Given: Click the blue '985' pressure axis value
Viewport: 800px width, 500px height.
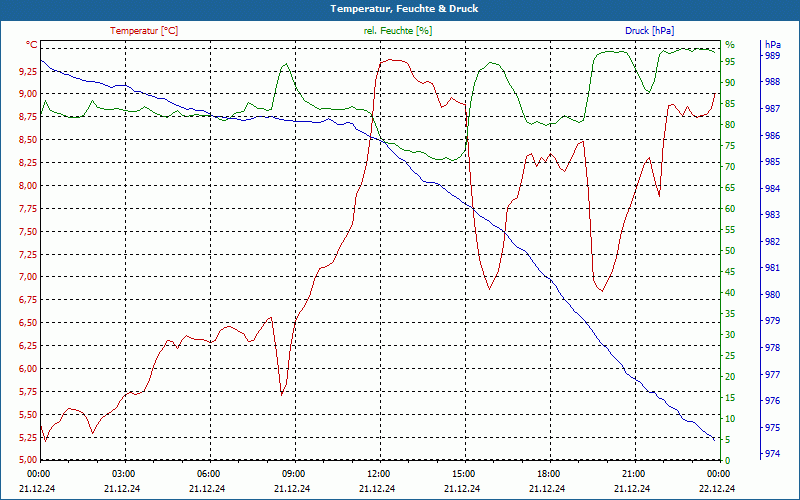Looking at the screenshot, I should click(x=772, y=162).
